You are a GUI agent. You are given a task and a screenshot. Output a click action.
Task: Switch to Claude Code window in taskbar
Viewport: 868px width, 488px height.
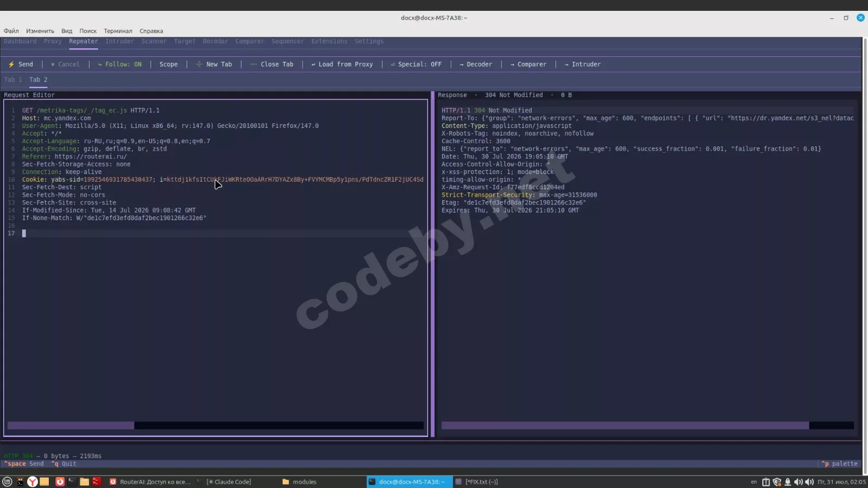225,481
